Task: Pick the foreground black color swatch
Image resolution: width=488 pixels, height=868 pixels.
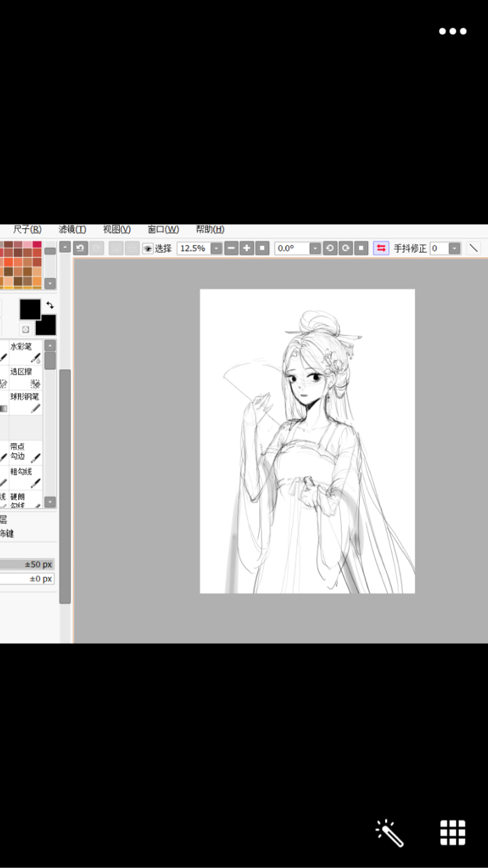Action: 30,310
